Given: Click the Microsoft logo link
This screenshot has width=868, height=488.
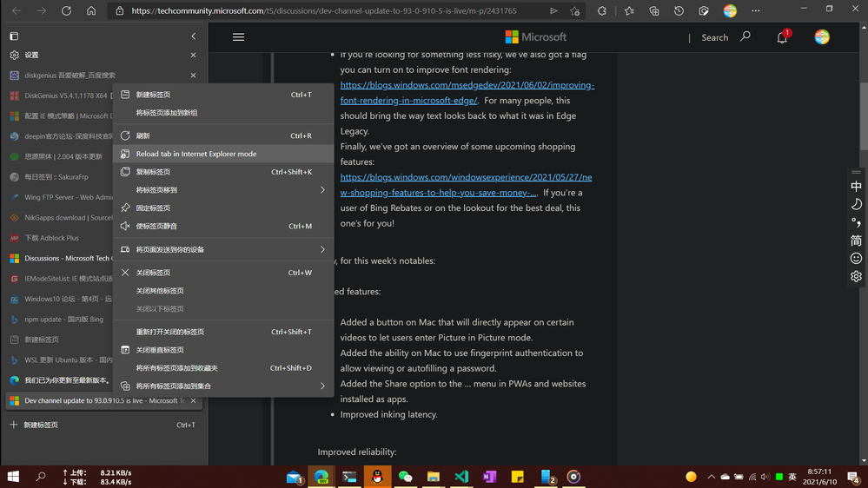Looking at the screenshot, I should pos(536,37).
